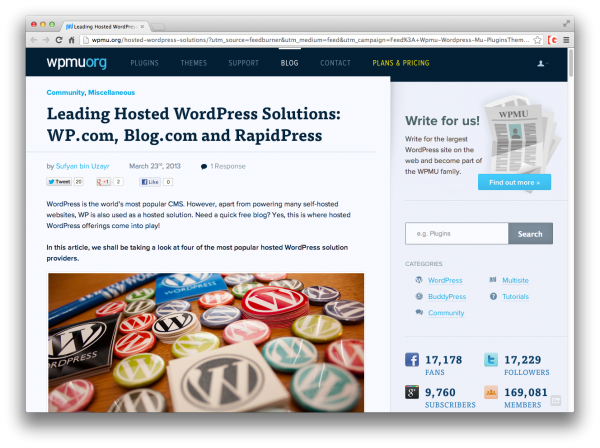Click the 17,178 fans count
Image resolution: width=600 pixels, height=448 pixels.
(443, 360)
